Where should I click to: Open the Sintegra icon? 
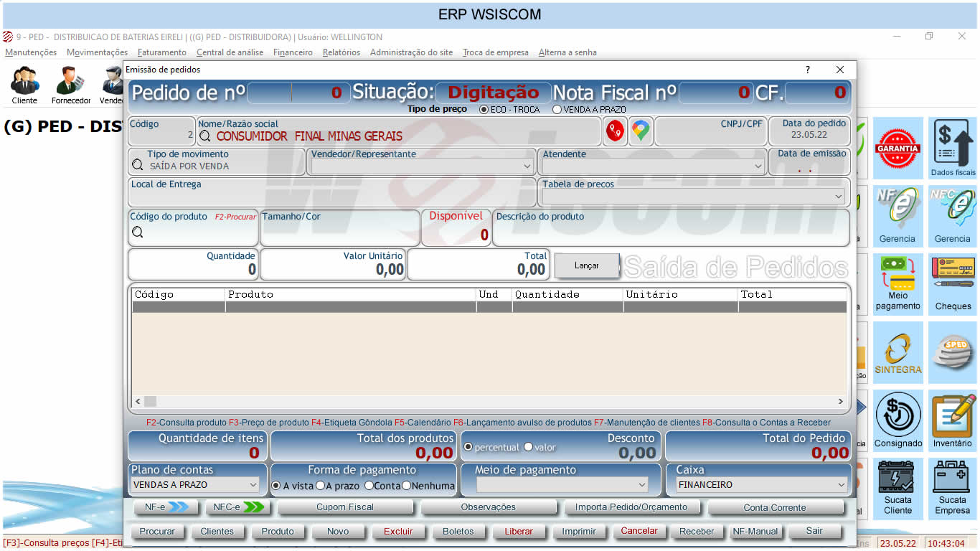(897, 353)
